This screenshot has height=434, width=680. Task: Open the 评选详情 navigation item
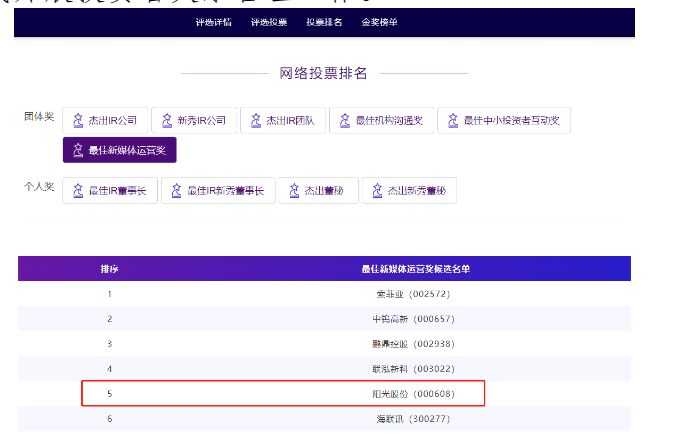coord(213,22)
